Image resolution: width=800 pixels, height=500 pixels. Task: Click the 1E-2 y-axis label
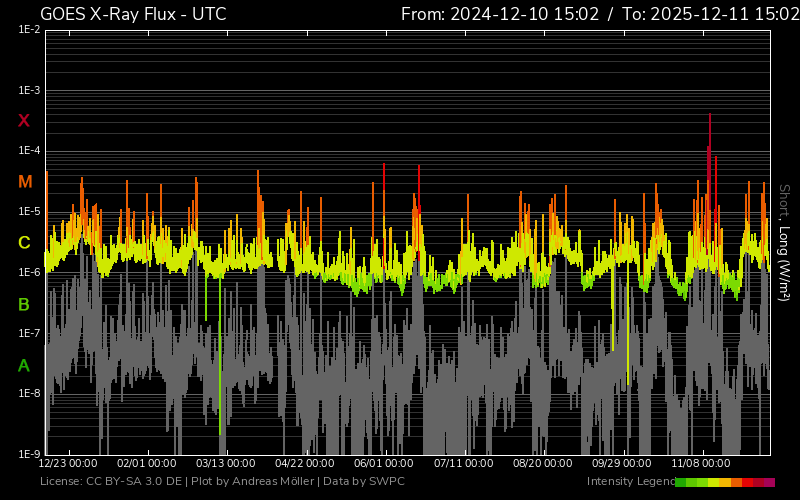29,30
